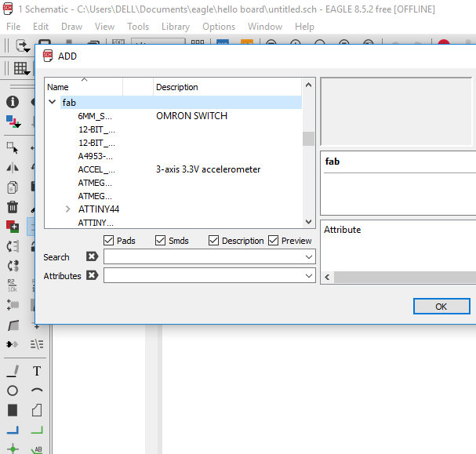This screenshot has height=454, width=476.
Task: Select the Miter tool
Action: tap(13, 325)
